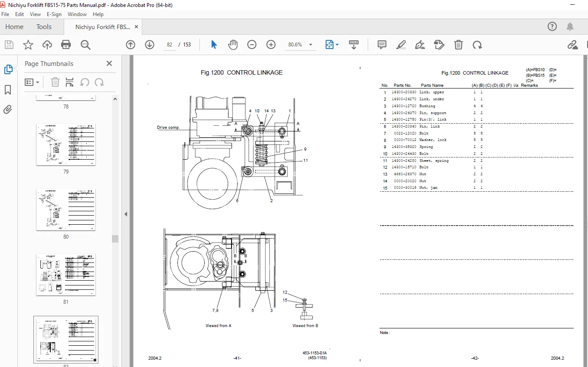Image resolution: width=588 pixels, height=367 pixels.
Task: Select the page 81 thumbnail
Action: [66, 275]
